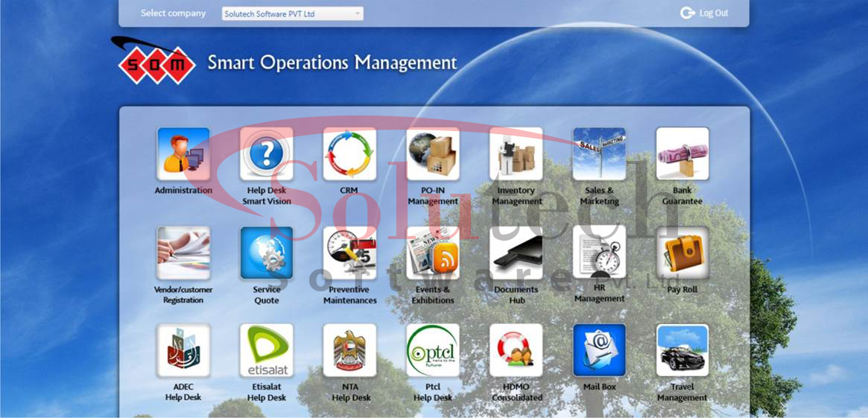Click the 'Administration' label
The image size is (868, 418).
click(183, 191)
